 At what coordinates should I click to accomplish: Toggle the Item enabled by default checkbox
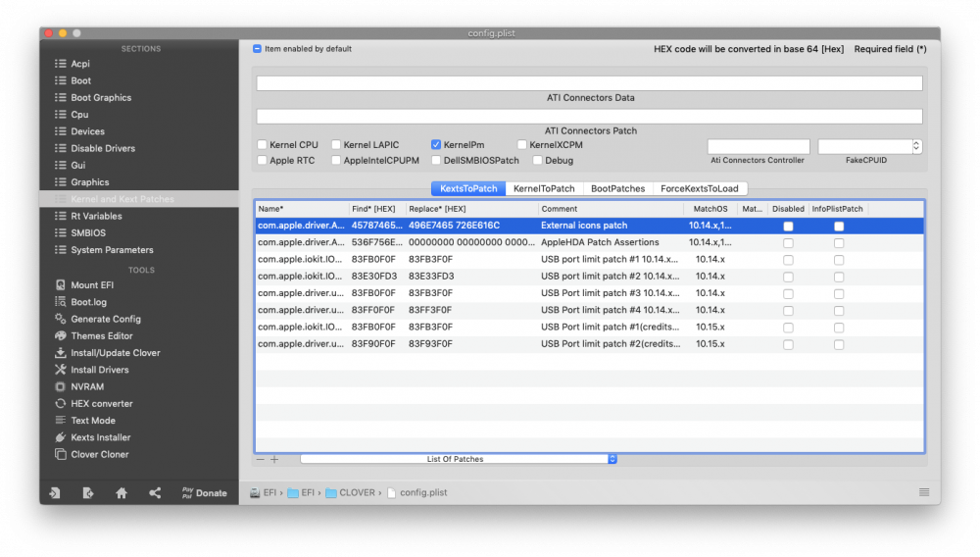pyautogui.click(x=257, y=49)
